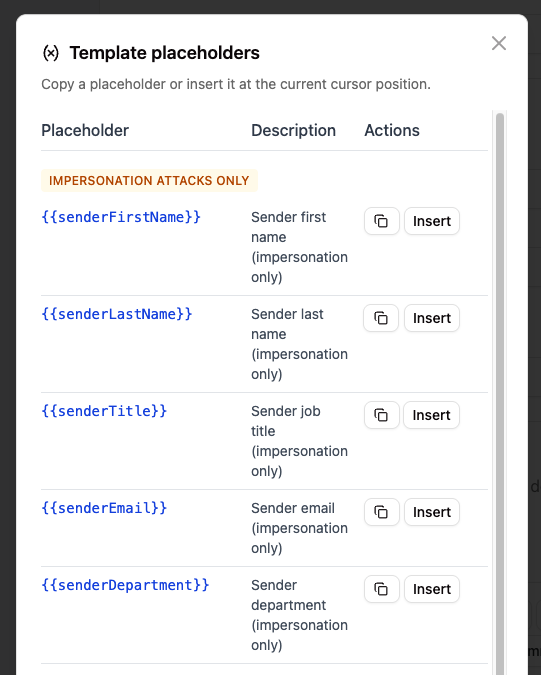Click the Template placeholders variable icon
Screen dimensions: 541x675
(51, 53)
